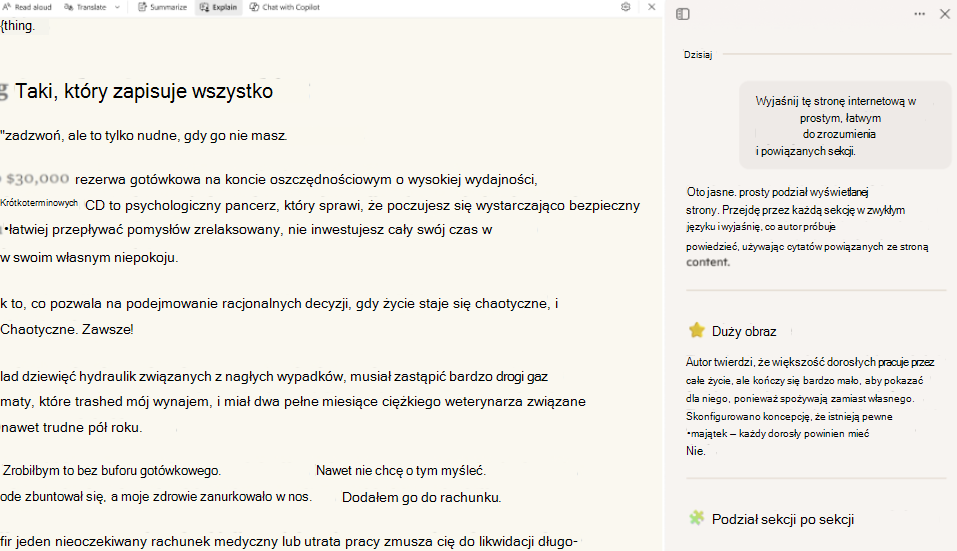Image resolution: width=957 pixels, height=551 pixels.
Task: Click the line 'w swoim własnym niepokoju.'
Action: [89, 257]
